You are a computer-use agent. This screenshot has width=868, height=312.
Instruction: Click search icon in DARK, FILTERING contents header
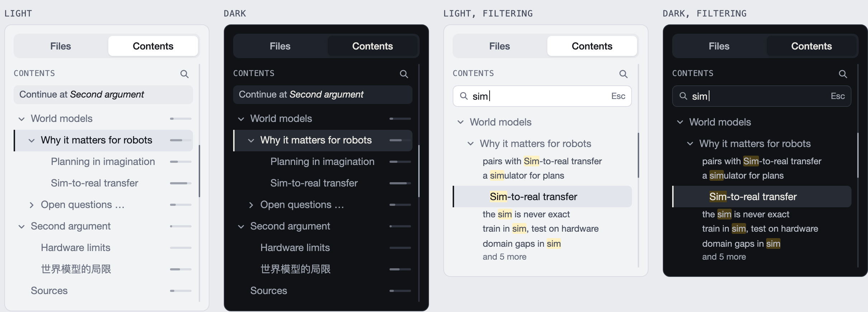843,74
